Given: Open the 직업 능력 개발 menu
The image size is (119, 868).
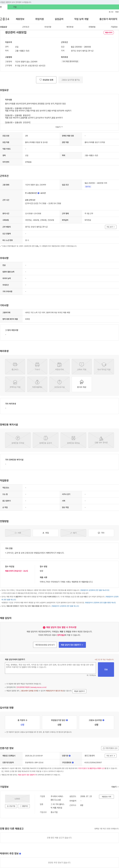Looking at the screenshot, I should pyautogui.click(x=81, y=19).
